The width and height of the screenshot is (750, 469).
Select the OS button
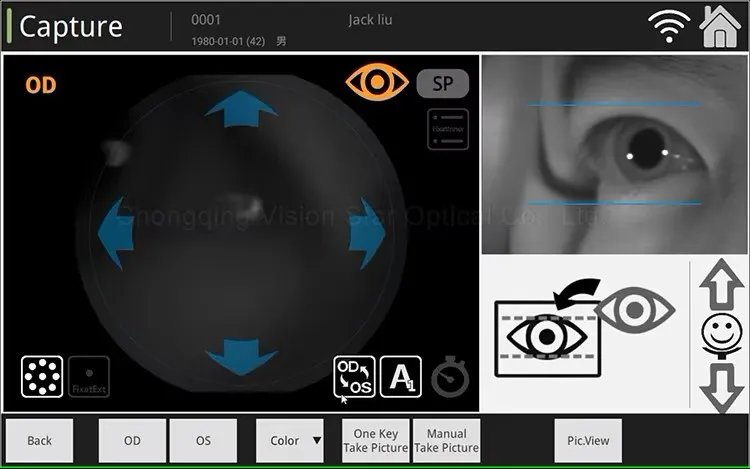[x=203, y=440]
